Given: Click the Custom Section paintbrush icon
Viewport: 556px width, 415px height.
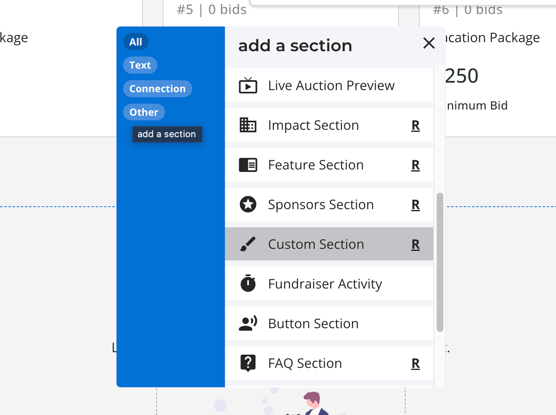Looking at the screenshot, I should (248, 244).
